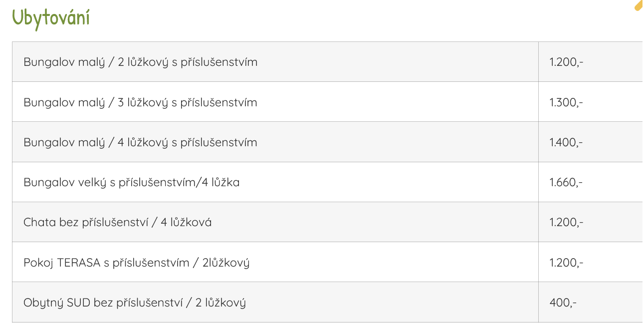Click the 400,- price cell
Viewport: 644px width, 323px height.
[x=591, y=302]
